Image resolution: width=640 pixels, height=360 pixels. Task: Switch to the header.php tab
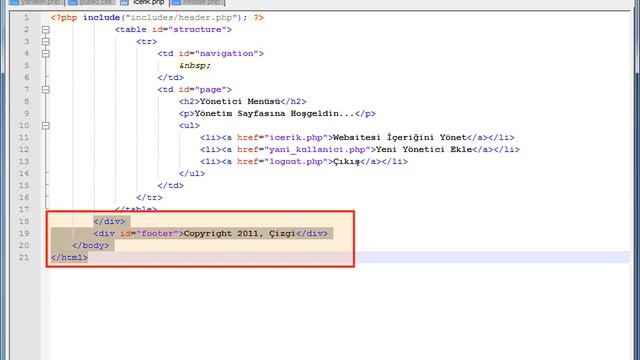[x=197, y=2]
